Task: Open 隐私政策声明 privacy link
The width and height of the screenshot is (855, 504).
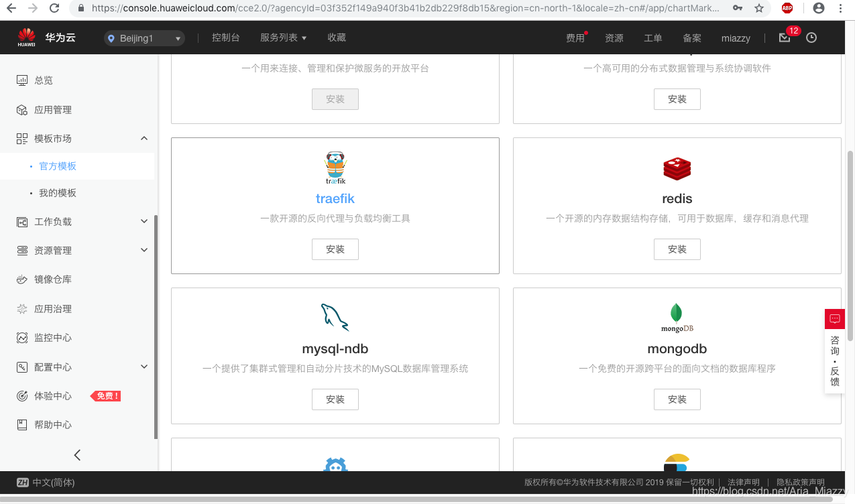Action: click(x=801, y=483)
